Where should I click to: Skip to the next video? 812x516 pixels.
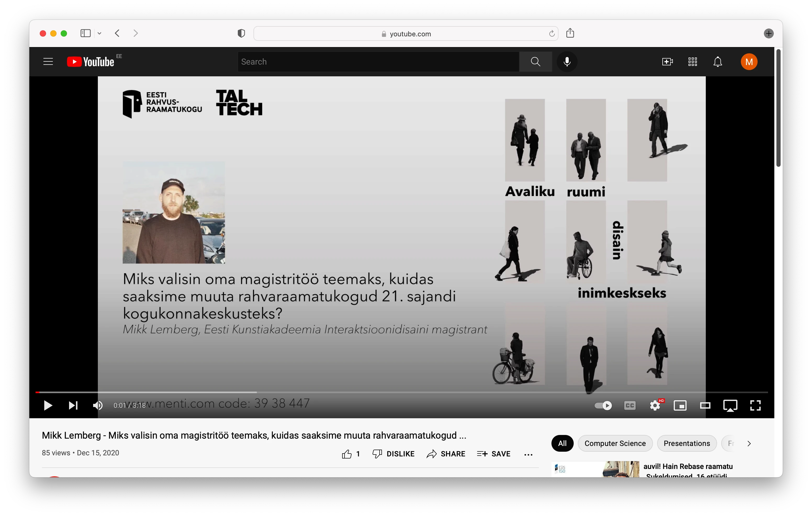coord(73,405)
